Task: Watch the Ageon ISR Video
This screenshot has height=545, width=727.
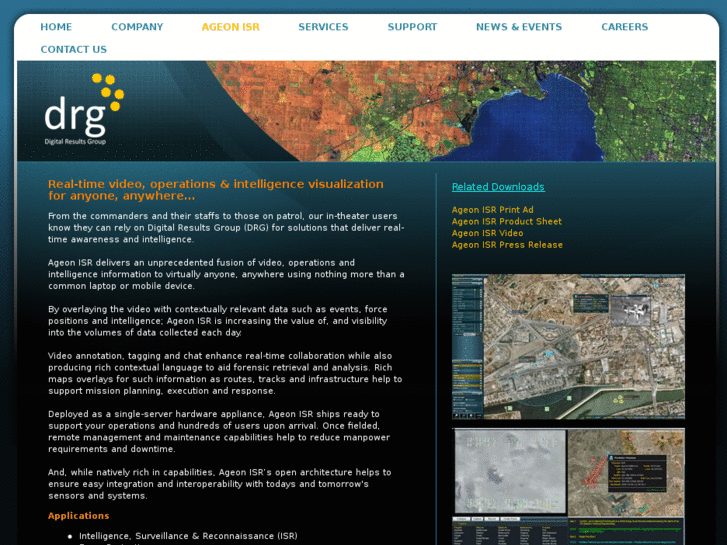Action: pos(487,233)
